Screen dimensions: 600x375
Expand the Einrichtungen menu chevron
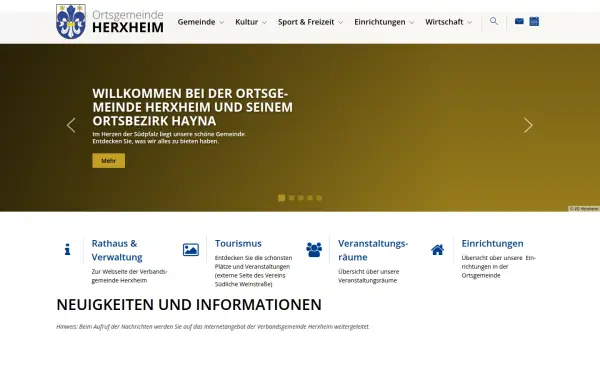coord(412,23)
